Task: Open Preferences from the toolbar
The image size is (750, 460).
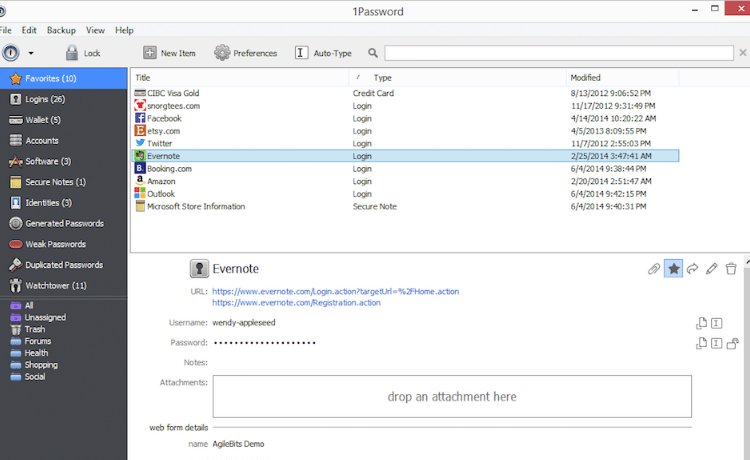Action: (x=245, y=53)
